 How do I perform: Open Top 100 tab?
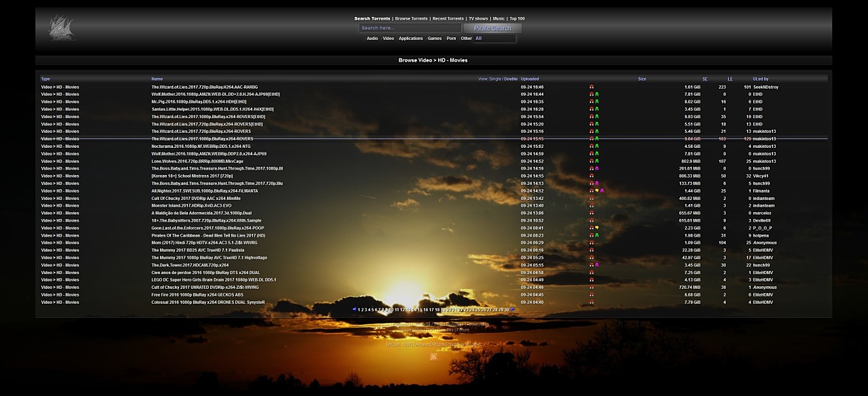pos(517,19)
